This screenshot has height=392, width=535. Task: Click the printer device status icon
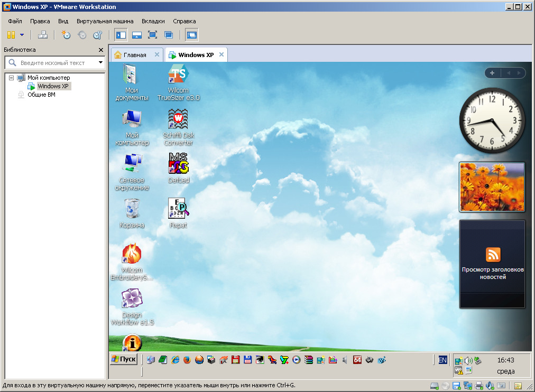click(x=479, y=386)
